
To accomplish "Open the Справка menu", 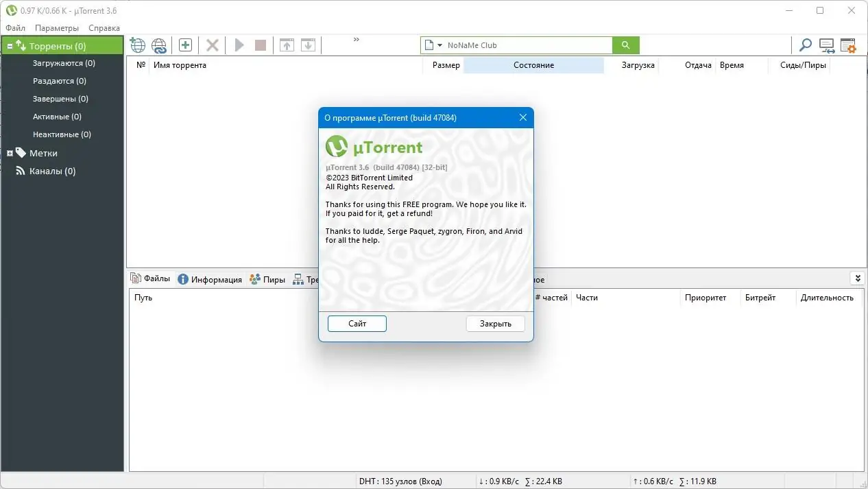I will pos(104,28).
